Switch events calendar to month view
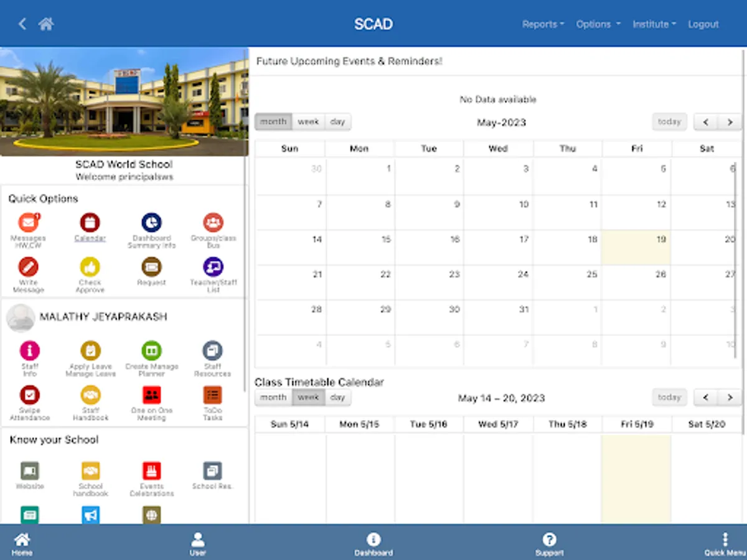Viewport: 747px width, 560px height. 273,122
